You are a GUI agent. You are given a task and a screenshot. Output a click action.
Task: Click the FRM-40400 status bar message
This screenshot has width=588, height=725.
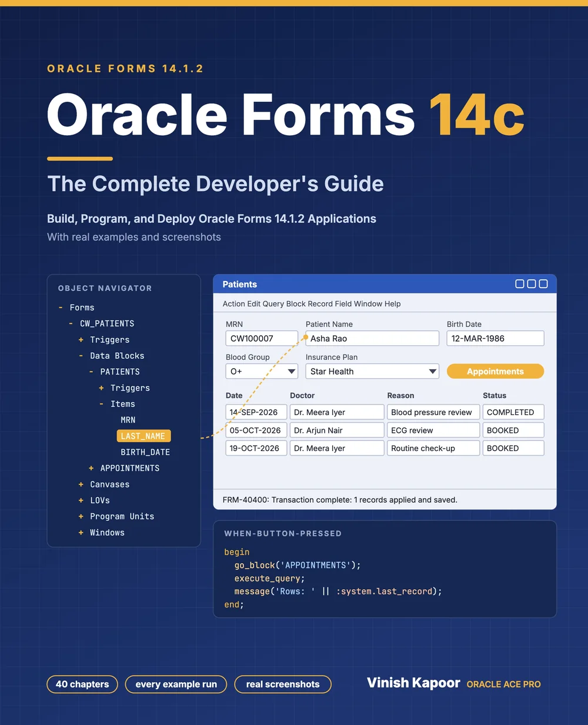(340, 500)
